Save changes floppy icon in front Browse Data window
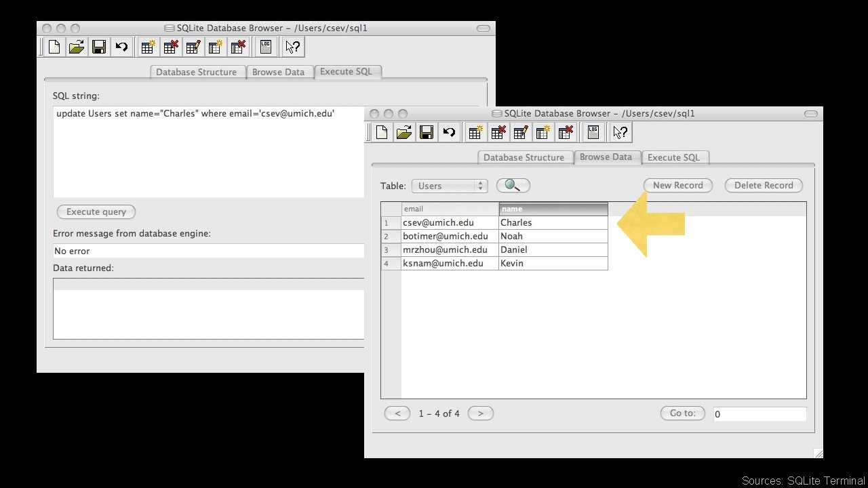The image size is (868, 488). tap(427, 132)
